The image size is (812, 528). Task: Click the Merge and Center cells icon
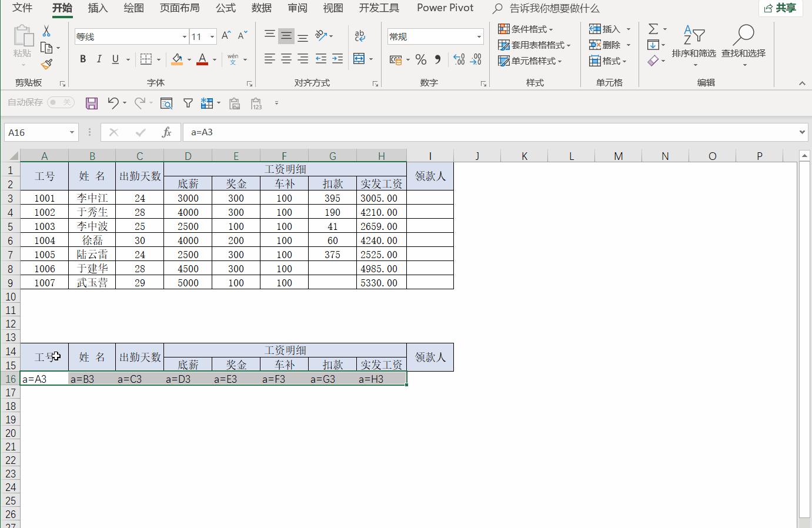pos(359,59)
